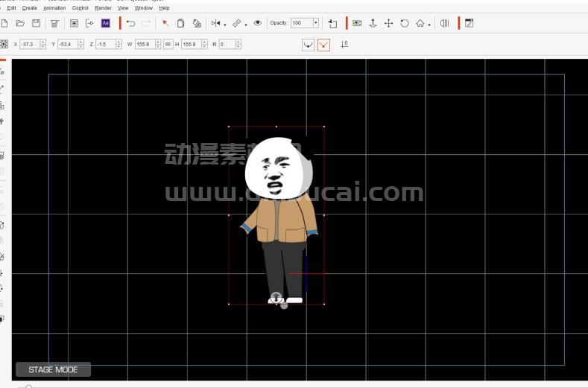Screen dimensions: 588x388
Task: Open the link options arrow
Action: (246, 25)
